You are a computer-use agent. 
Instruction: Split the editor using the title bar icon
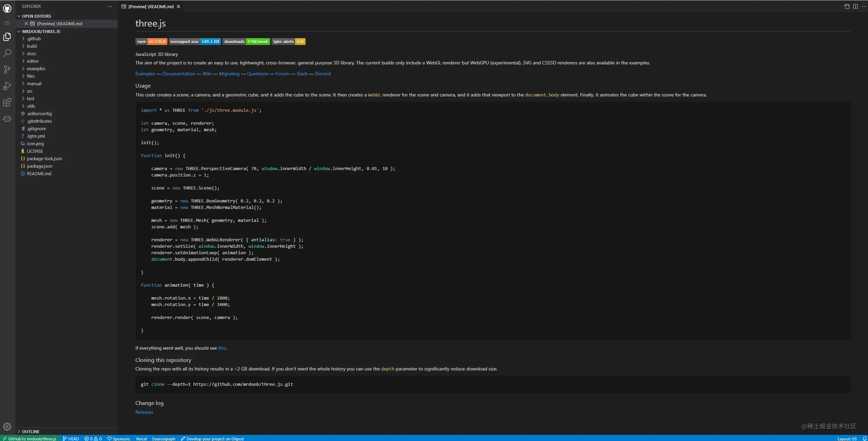(856, 6)
